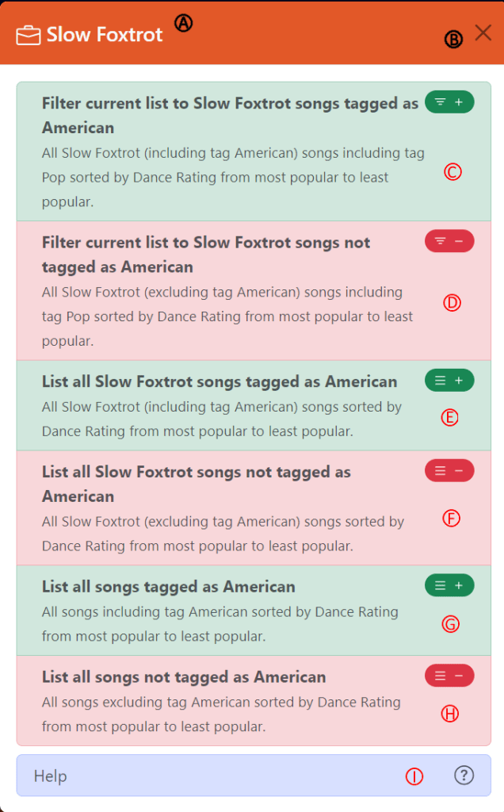The width and height of the screenshot is (504, 812).
Task: Choose 'List all Slow Foxtrot songs tagged as American'
Action: (x=220, y=381)
